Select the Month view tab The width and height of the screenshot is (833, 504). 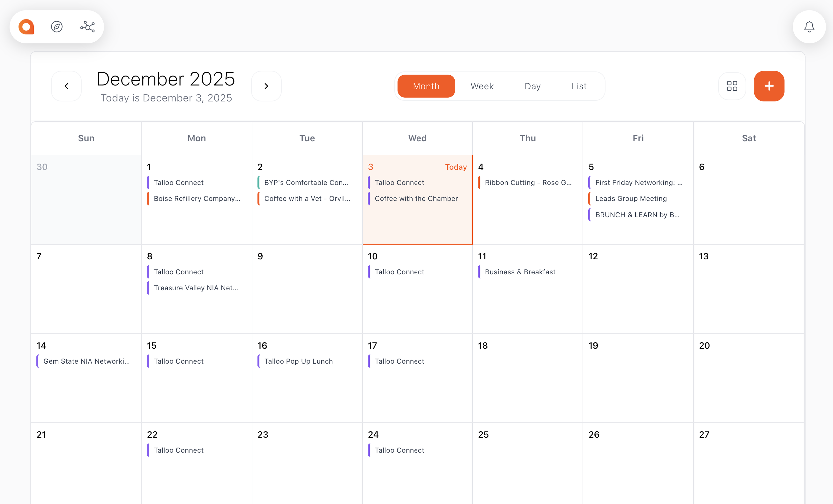426,86
